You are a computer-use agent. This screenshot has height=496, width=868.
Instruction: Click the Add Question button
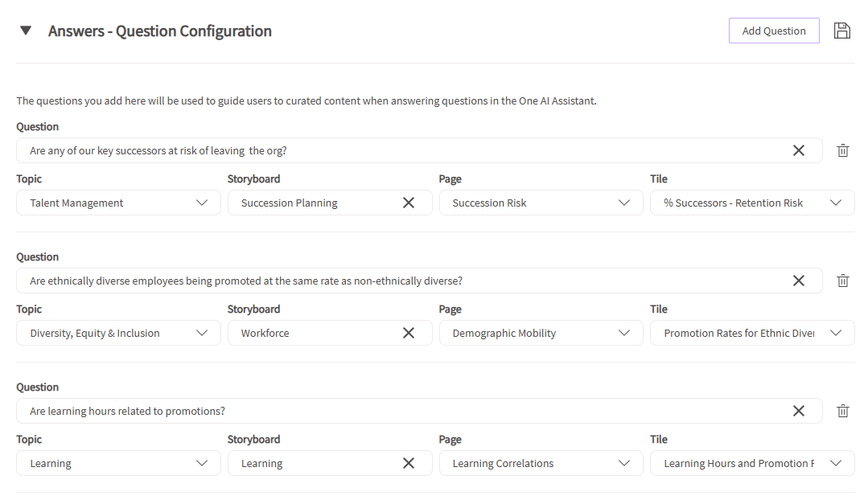[774, 31]
